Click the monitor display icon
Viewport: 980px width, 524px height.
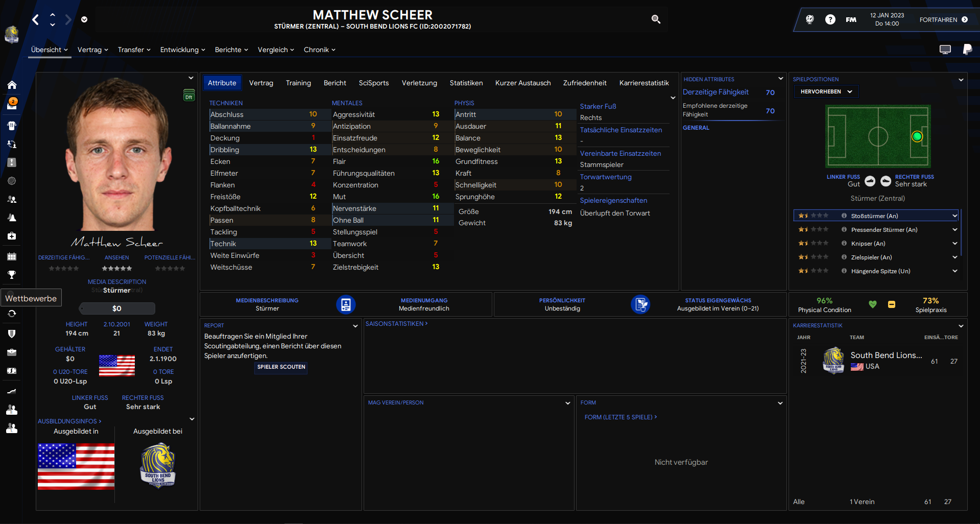(945, 50)
